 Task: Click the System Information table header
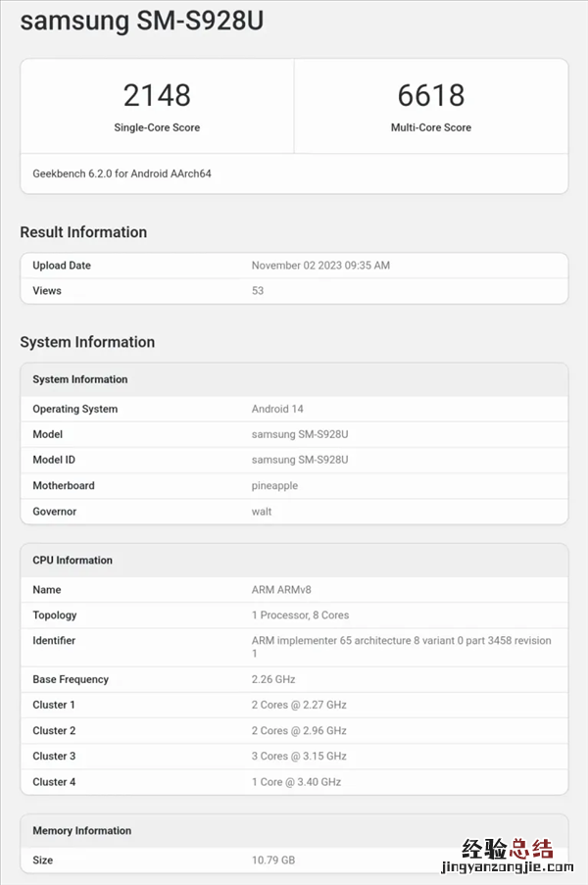[x=80, y=379]
